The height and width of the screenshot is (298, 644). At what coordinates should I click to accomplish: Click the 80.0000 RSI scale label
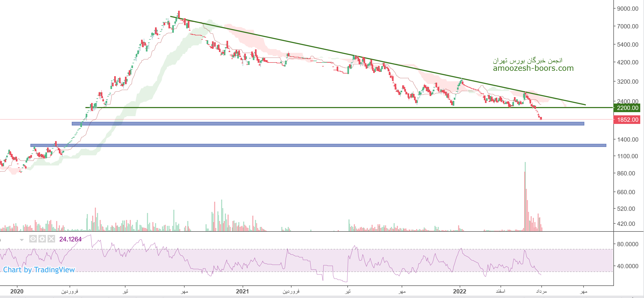pyautogui.click(x=628, y=244)
